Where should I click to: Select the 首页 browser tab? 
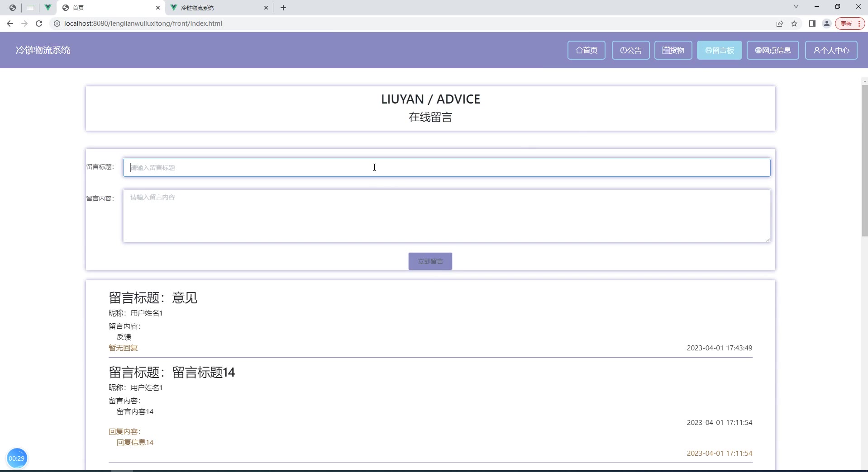(x=111, y=8)
